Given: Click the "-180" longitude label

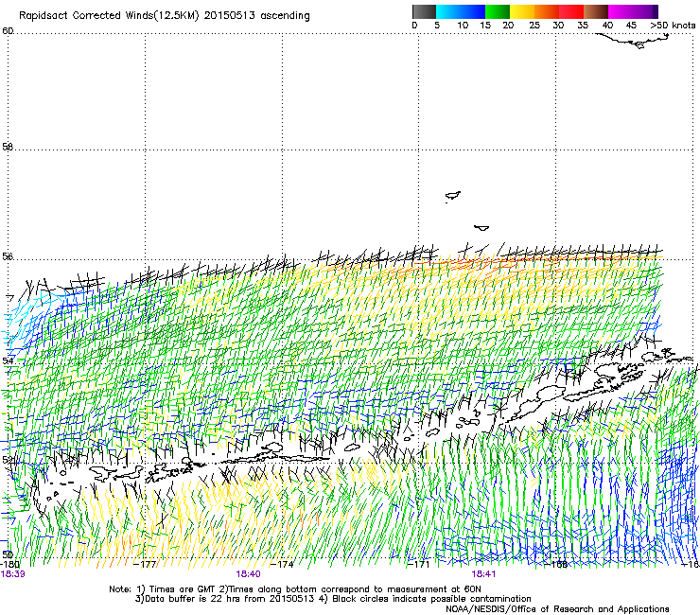Looking at the screenshot, I should click(x=9, y=565).
